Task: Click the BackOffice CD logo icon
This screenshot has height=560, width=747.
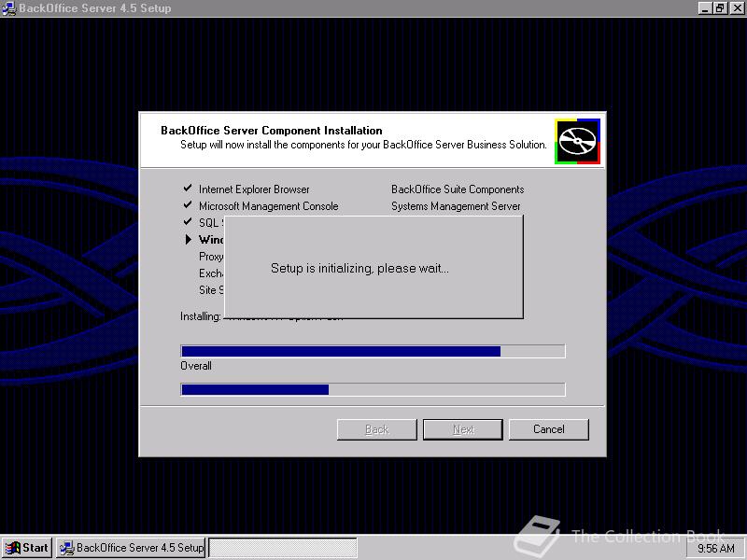Action: (577, 141)
